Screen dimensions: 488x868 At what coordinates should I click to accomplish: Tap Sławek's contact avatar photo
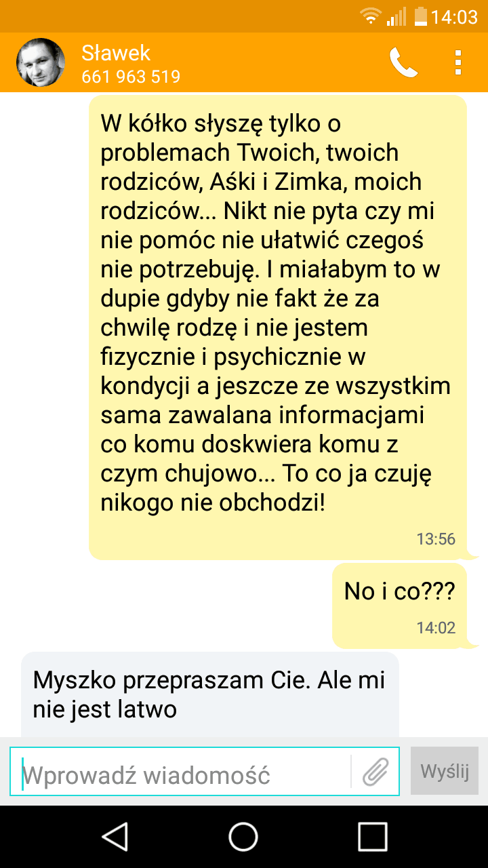pyautogui.click(x=40, y=62)
